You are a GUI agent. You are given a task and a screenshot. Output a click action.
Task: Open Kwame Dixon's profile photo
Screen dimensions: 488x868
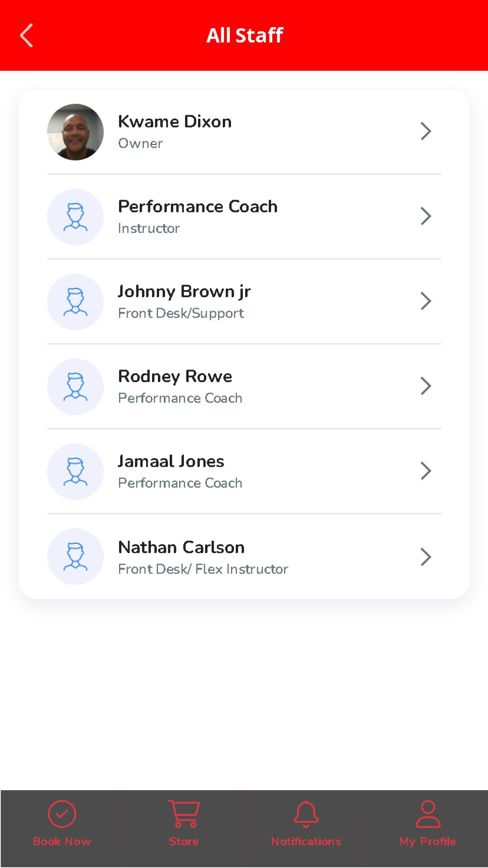pos(75,132)
